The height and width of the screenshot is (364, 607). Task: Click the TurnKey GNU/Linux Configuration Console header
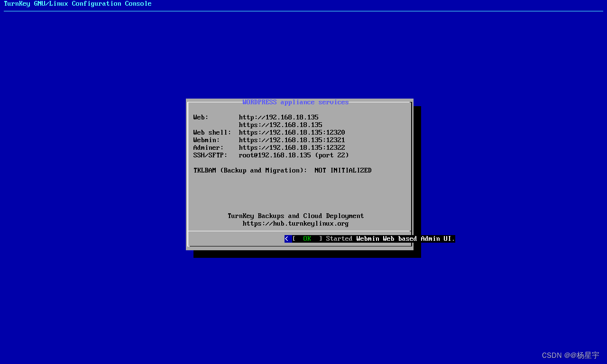78,4
